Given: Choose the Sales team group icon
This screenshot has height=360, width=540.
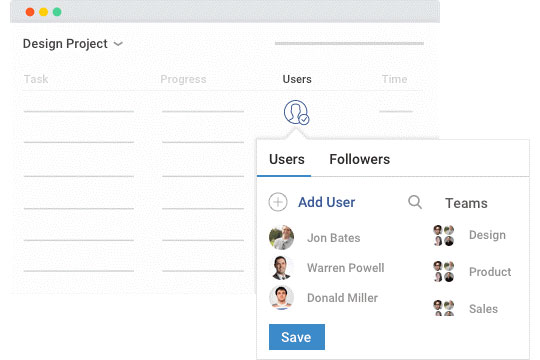Looking at the screenshot, I should [x=444, y=308].
